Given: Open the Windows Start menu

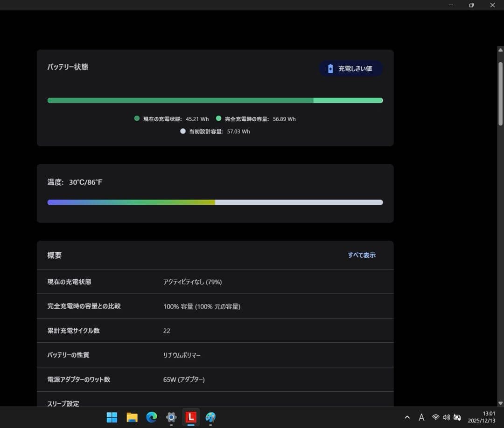Looking at the screenshot, I should (x=112, y=417).
